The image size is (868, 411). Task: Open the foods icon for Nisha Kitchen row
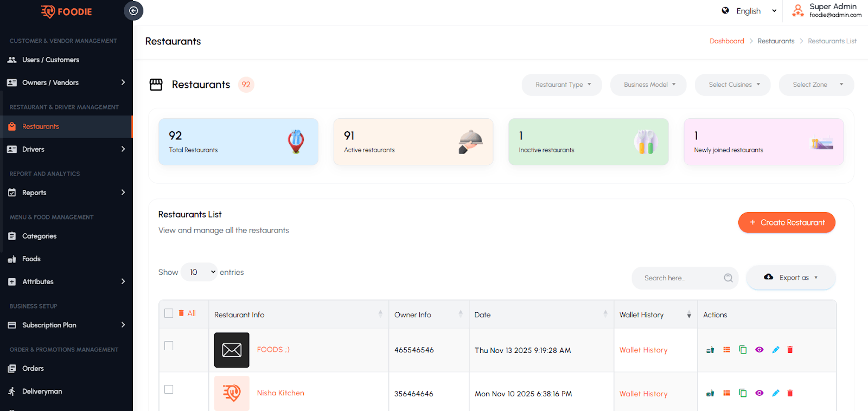[x=710, y=393]
